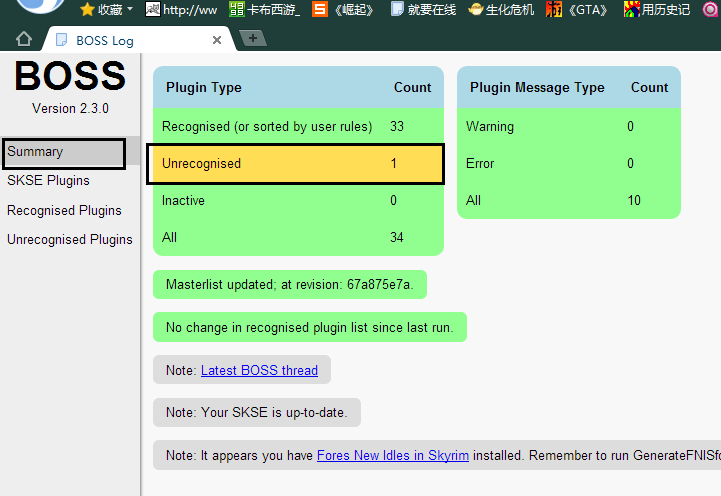Select the Recognised (or sorted by user rules) row

[x=298, y=126]
